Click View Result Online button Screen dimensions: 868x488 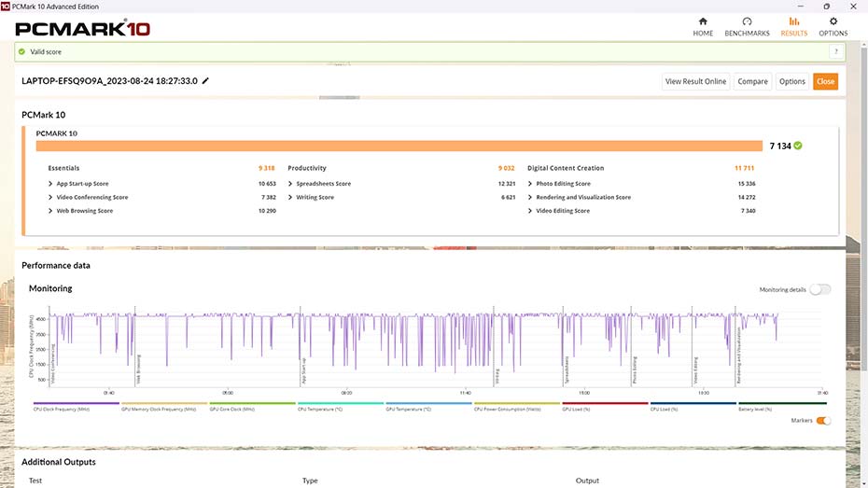pyautogui.click(x=695, y=81)
